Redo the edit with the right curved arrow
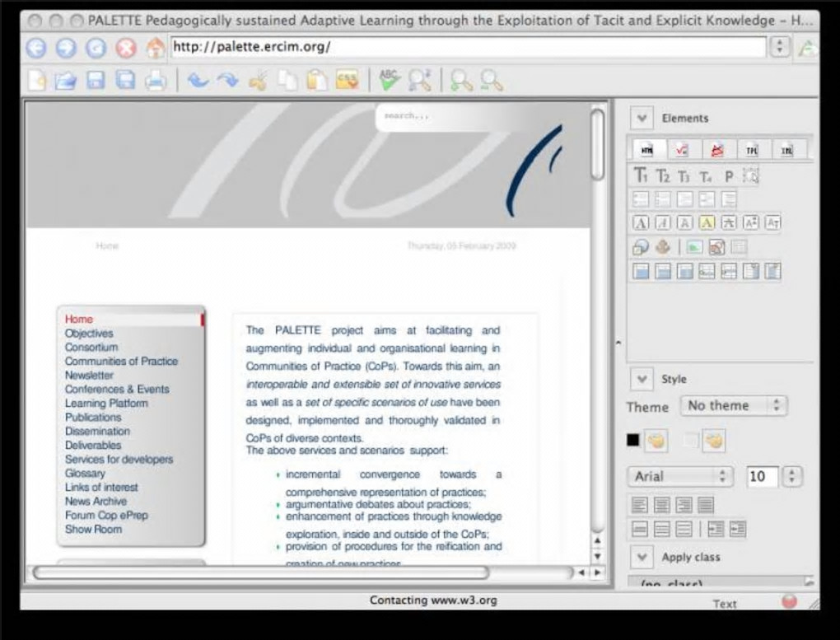This screenshot has height=640, width=840. (227, 81)
